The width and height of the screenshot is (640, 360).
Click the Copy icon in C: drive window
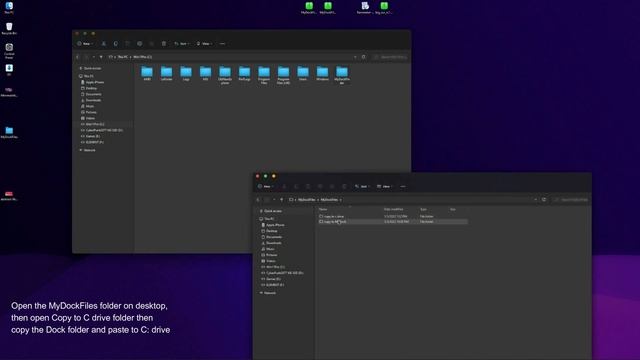coord(116,44)
